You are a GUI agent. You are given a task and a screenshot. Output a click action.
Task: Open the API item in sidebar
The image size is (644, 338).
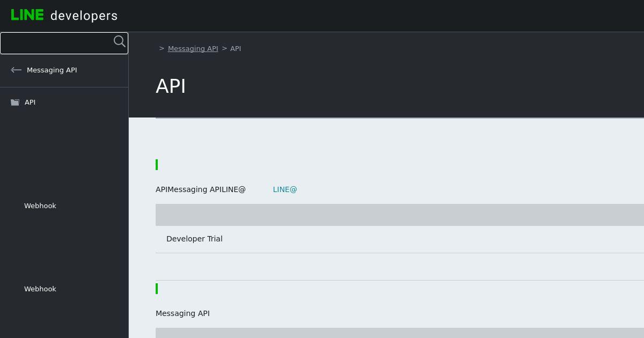click(30, 102)
